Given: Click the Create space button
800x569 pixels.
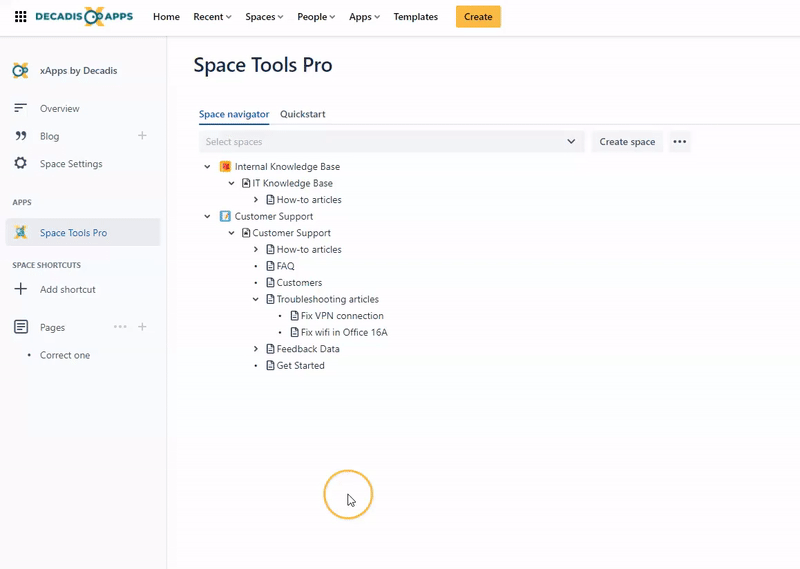Looking at the screenshot, I should (627, 142).
